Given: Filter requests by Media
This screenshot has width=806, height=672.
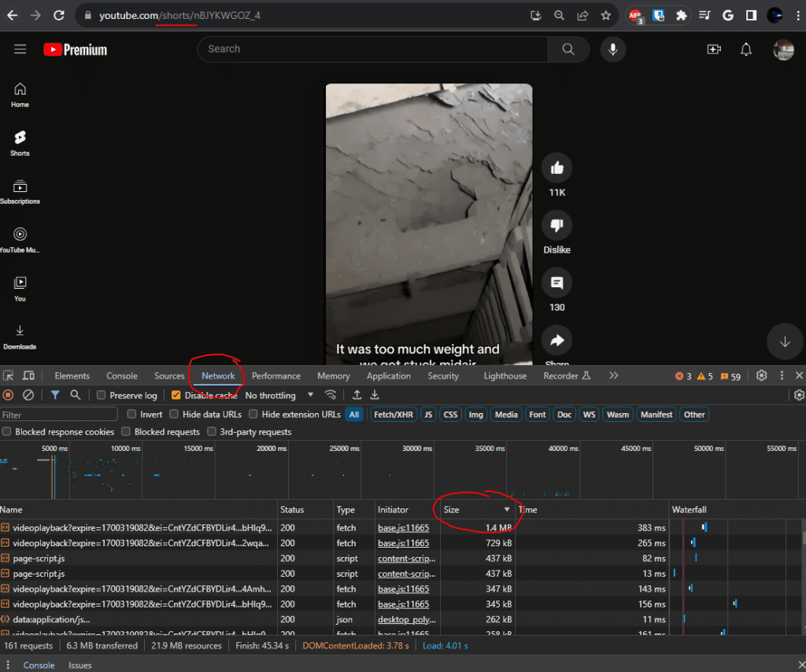Looking at the screenshot, I should (x=506, y=415).
